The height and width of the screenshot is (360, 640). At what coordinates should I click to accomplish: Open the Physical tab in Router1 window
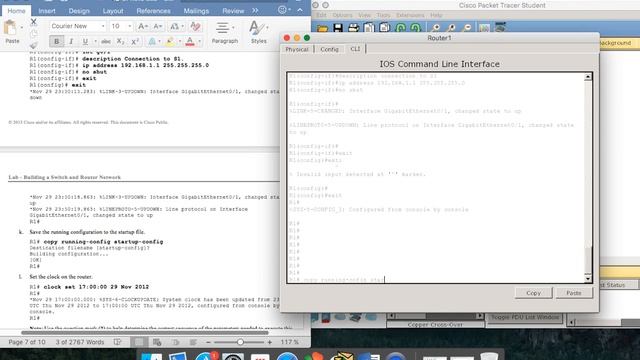(x=297, y=49)
